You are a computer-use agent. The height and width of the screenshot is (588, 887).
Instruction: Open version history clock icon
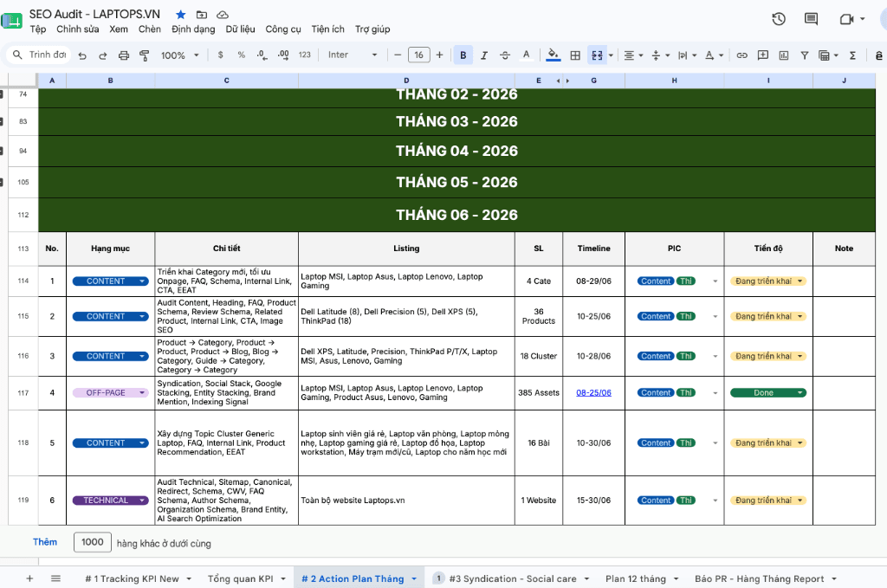[779, 19]
